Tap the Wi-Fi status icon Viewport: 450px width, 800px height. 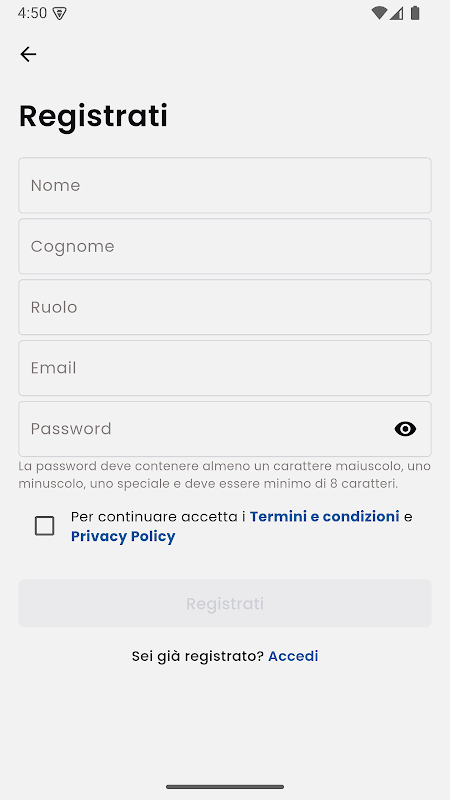379,13
